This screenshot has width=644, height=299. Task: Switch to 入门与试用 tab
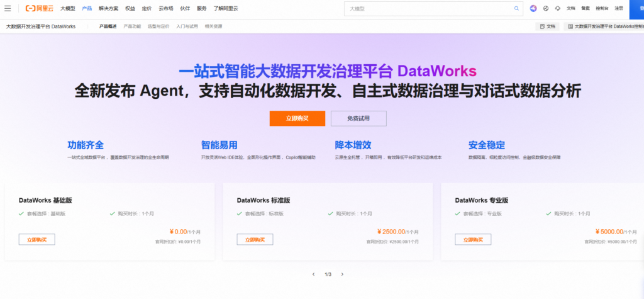pyautogui.click(x=187, y=26)
